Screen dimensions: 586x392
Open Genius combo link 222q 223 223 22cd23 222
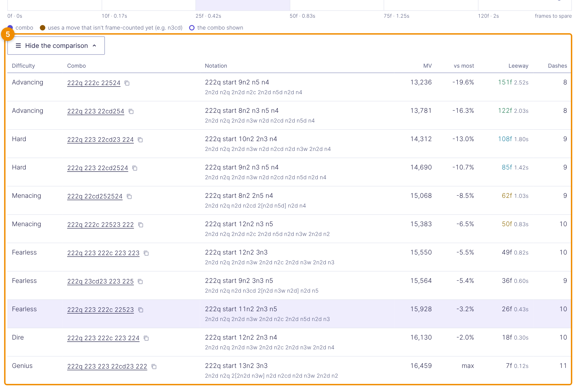[x=107, y=366]
